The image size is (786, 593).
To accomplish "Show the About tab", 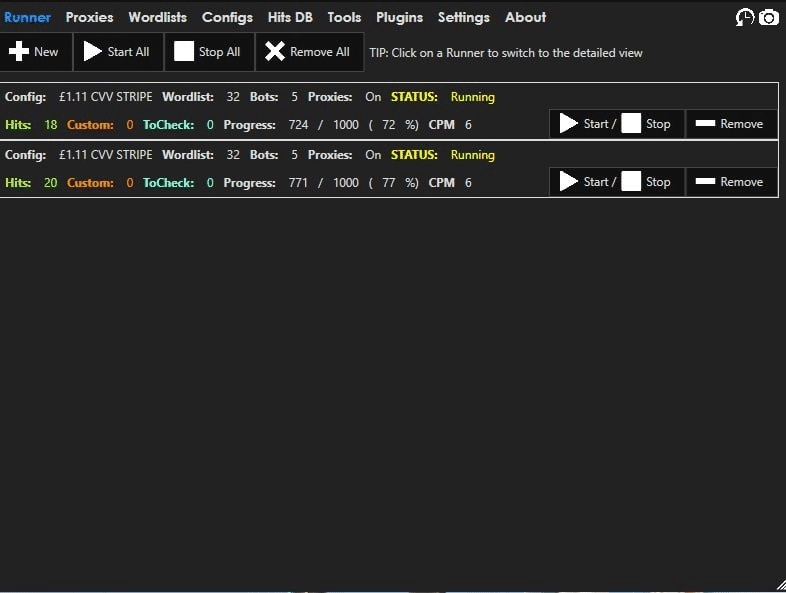I will [x=525, y=17].
